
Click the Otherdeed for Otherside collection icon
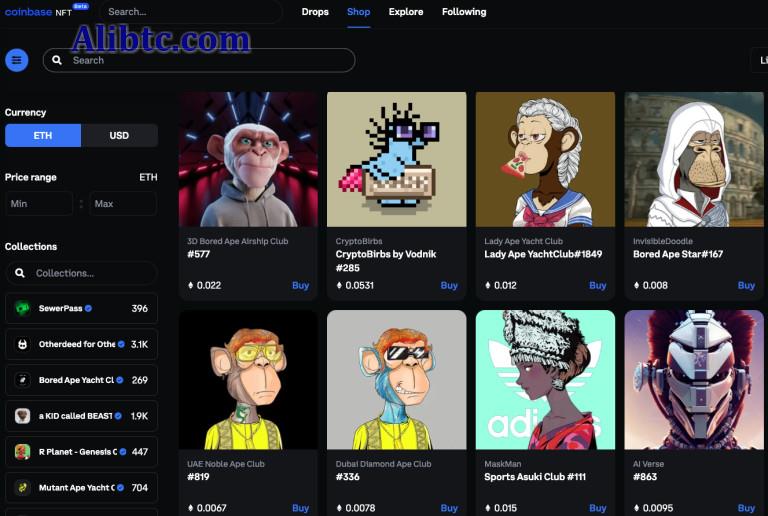point(22,345)
